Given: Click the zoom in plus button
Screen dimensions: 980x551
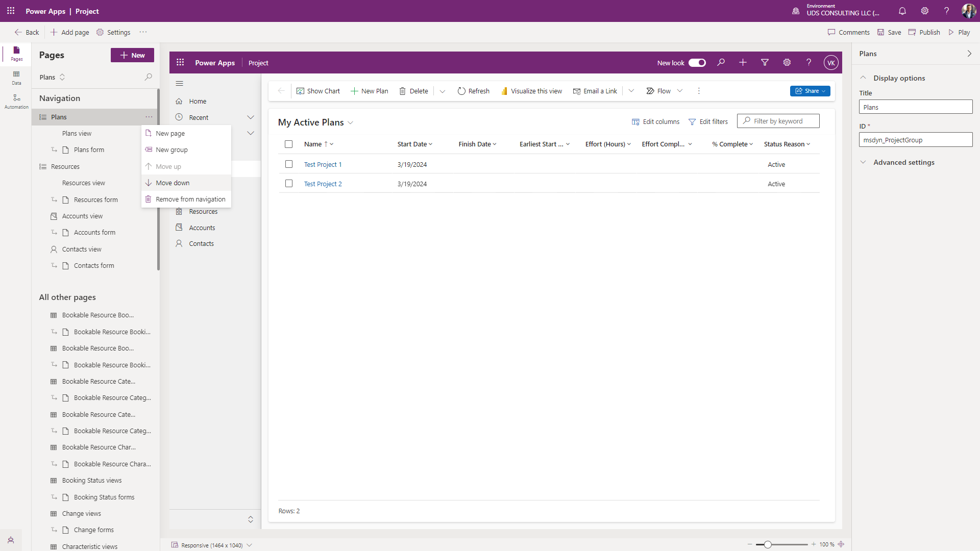Looking at the screenshot, I should click(814, 544).
